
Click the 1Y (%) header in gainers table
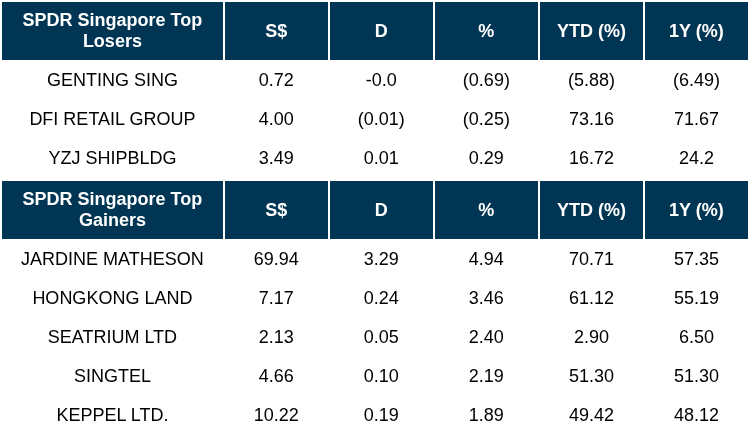[x=696, y=210]
